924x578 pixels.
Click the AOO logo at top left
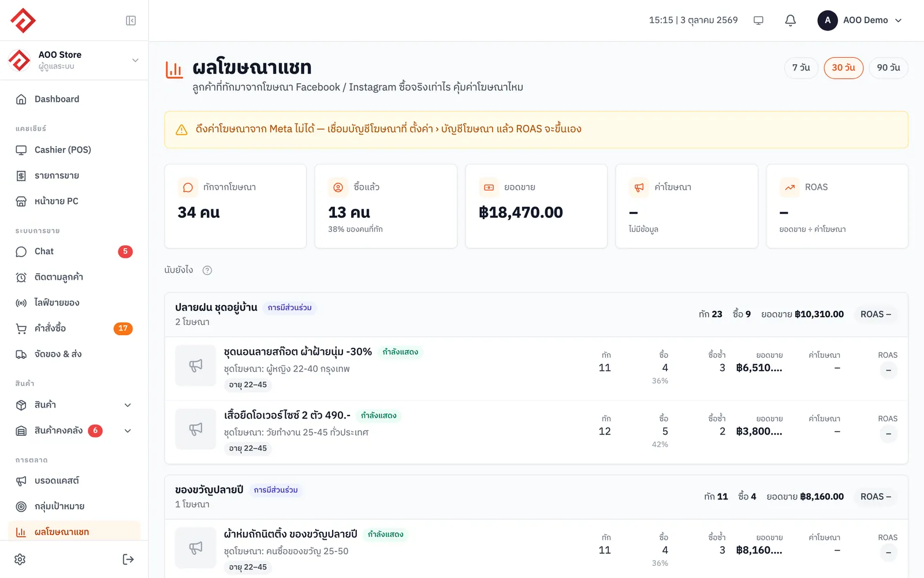pyautogui.click(x=23, y=21)
